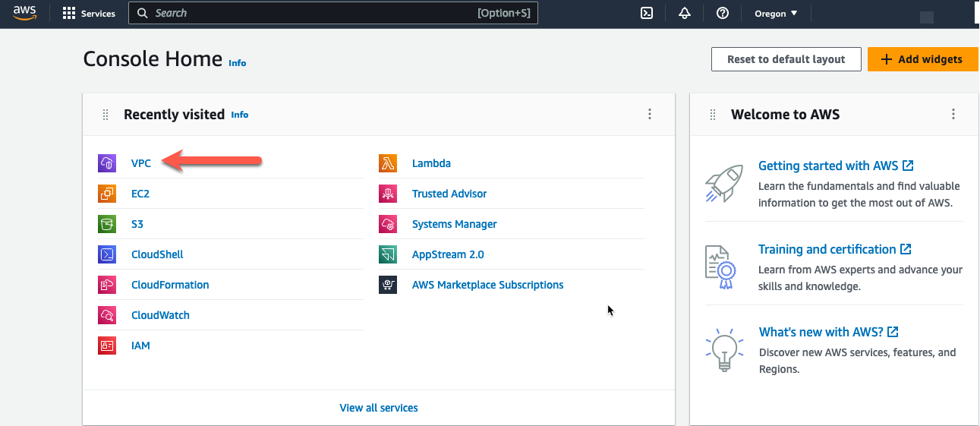Open the CloudShell icon in top navigation bar

click(647, 13)
